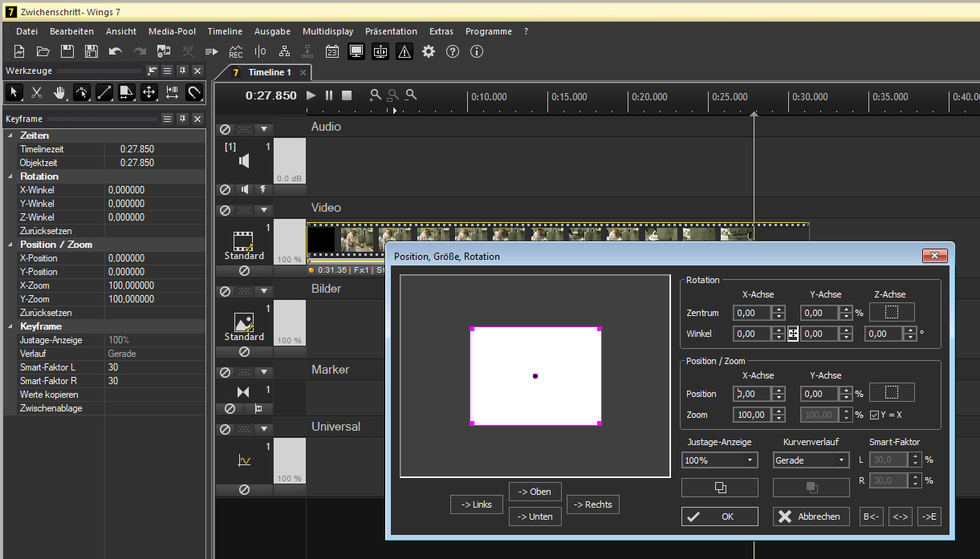Screen dimensions: 980x559
Task: Switch to the Timeline 1 tab
Action: [x=270, y=72]
